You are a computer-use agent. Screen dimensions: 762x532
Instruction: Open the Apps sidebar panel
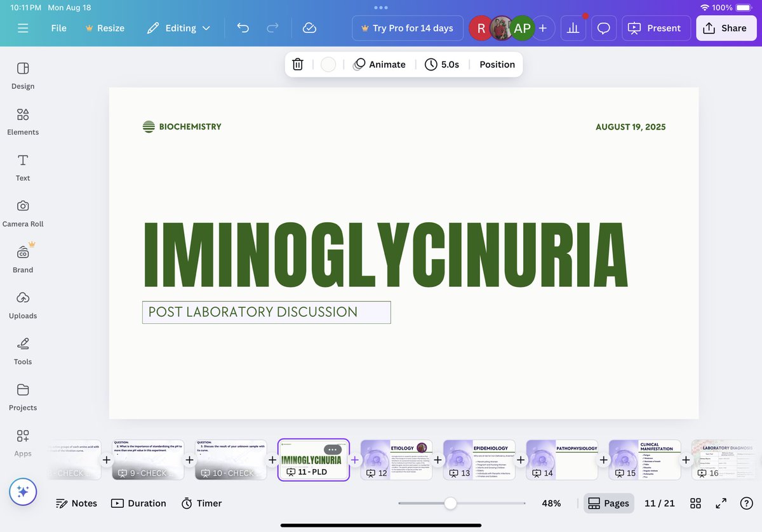[x=23, y=442]
